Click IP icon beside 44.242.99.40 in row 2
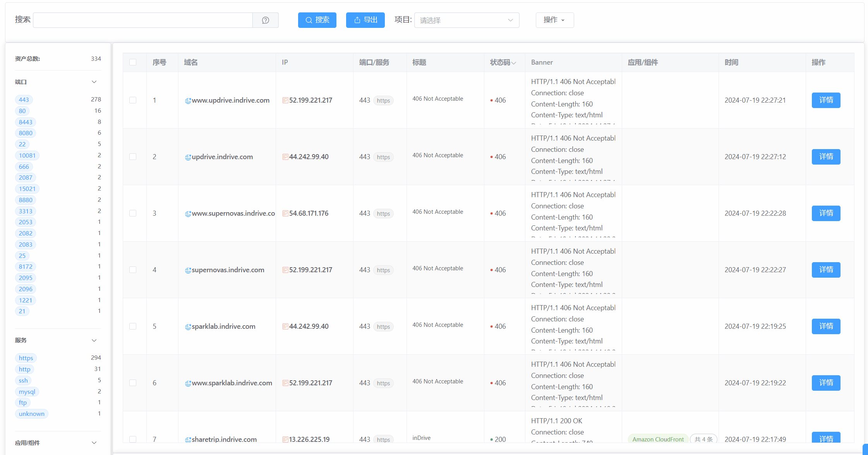Screen dimensions: 868x455 click(285, 157)
